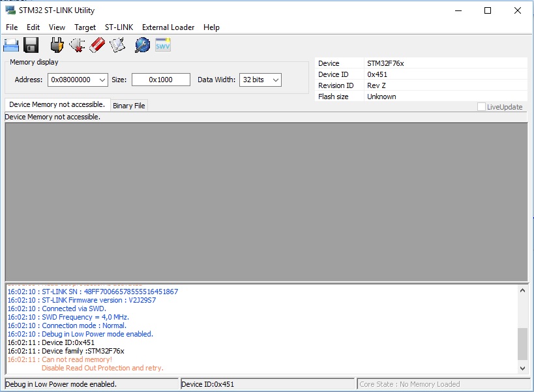
Task: Click the Device ID value 0x451 in info table
Action: click(377, 74)
